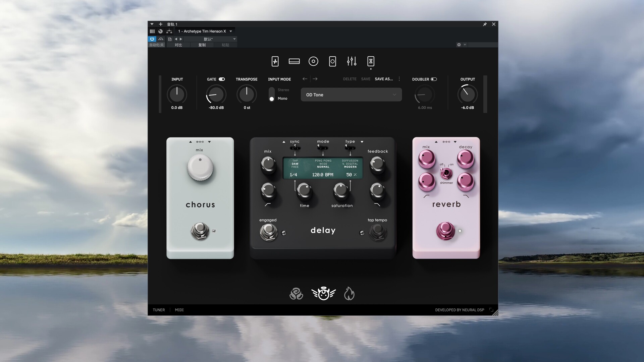Open the pre-effects pedal section icon
Screen dimensions: 644x362
(x=275, y=61)
